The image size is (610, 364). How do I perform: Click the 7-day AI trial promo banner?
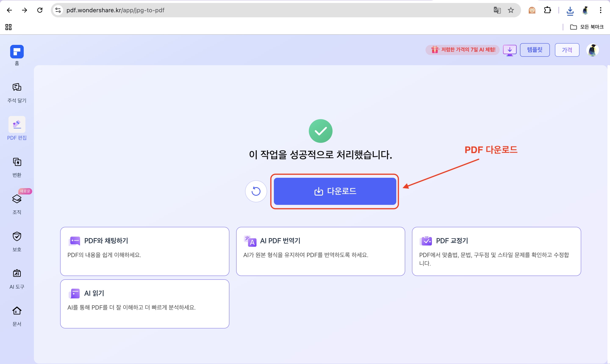click(462, 50)
